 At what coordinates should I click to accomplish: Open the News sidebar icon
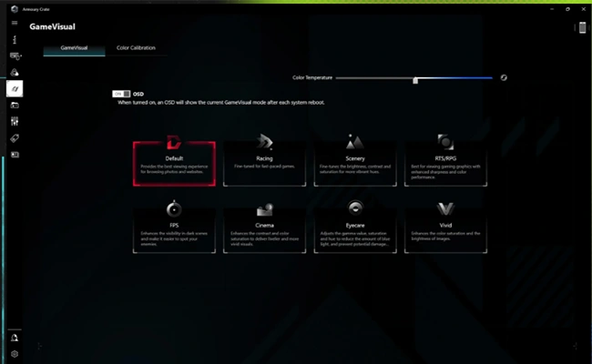click(15, 155)
